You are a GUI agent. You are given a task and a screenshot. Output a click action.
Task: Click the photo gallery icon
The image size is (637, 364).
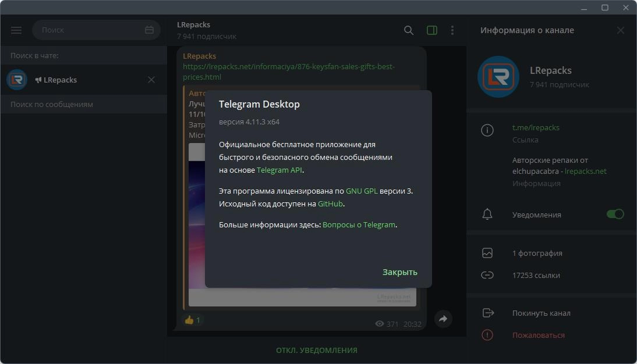(x=487, y=253)
